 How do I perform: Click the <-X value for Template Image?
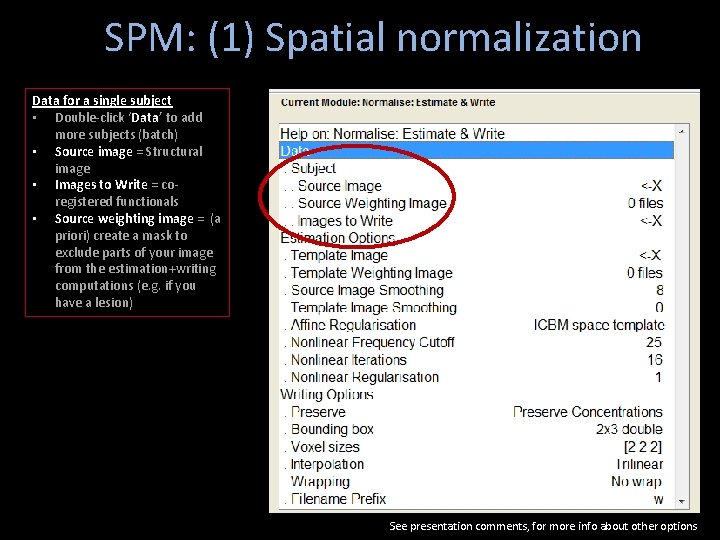650,255
